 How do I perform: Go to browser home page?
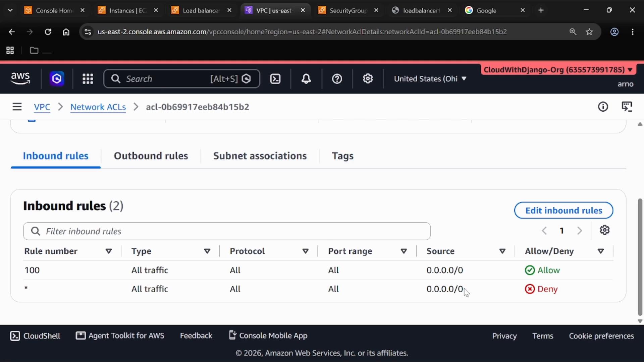coord(66,32)
